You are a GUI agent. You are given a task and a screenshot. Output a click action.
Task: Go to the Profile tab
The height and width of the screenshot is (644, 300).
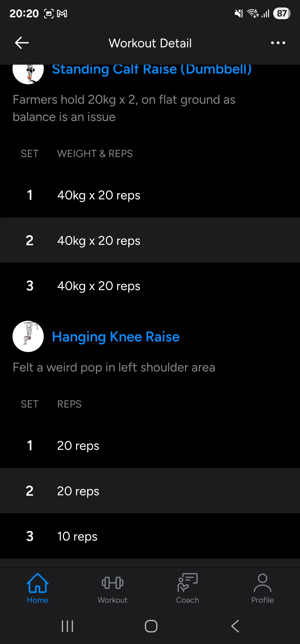tap(262, 587)
